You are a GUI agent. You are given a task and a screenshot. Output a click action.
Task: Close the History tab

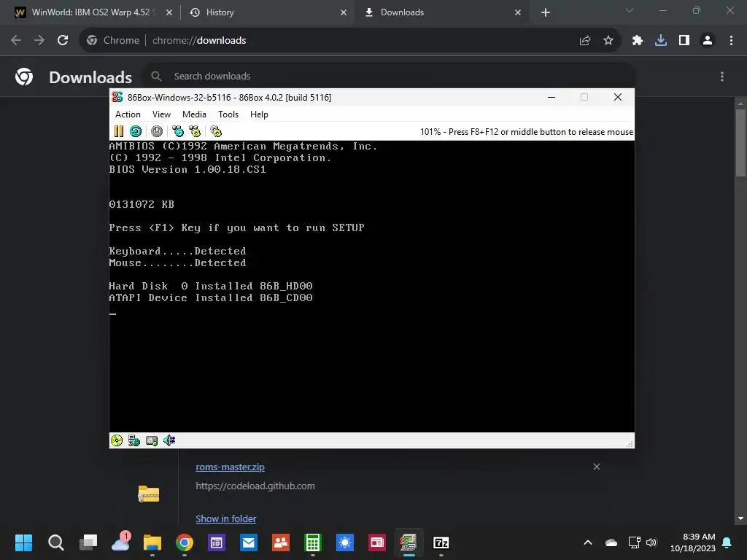coord(344,12)
